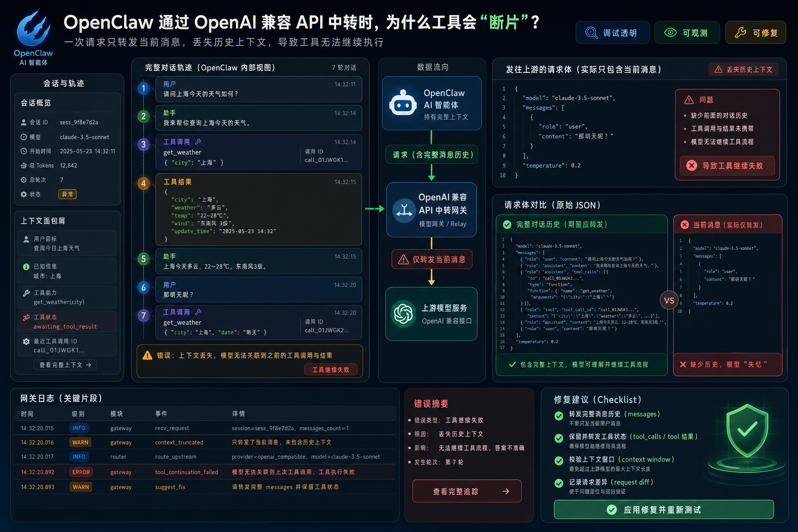
Task: Toggle the 校验上下文窗口 checklist item
Action: pos(558,461)
